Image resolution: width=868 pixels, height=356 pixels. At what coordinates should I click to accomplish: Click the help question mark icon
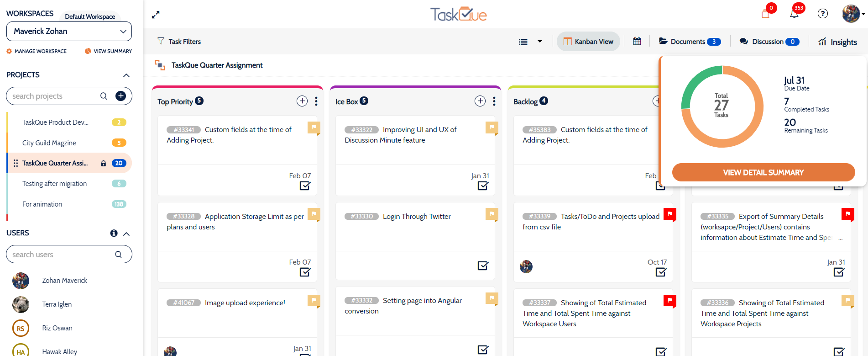pos(822,14)
